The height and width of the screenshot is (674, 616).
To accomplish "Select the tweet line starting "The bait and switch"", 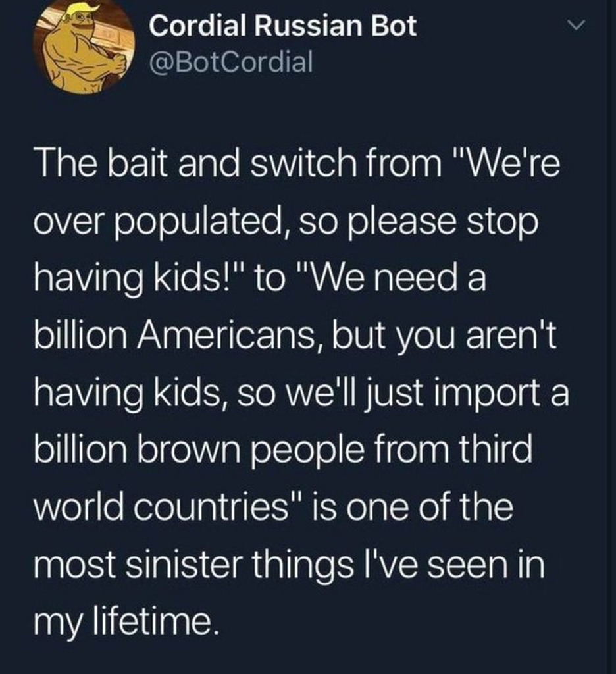I will pos(295,165).
